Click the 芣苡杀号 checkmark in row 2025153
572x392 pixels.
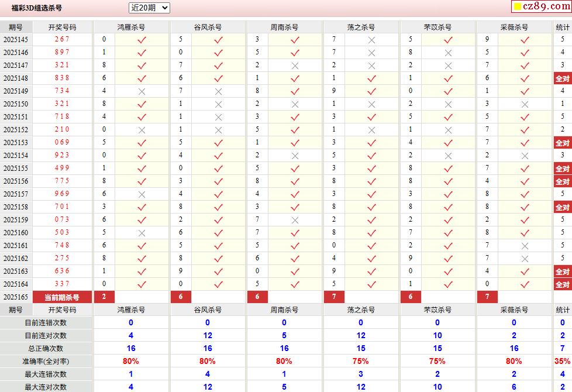pos(448,143)
